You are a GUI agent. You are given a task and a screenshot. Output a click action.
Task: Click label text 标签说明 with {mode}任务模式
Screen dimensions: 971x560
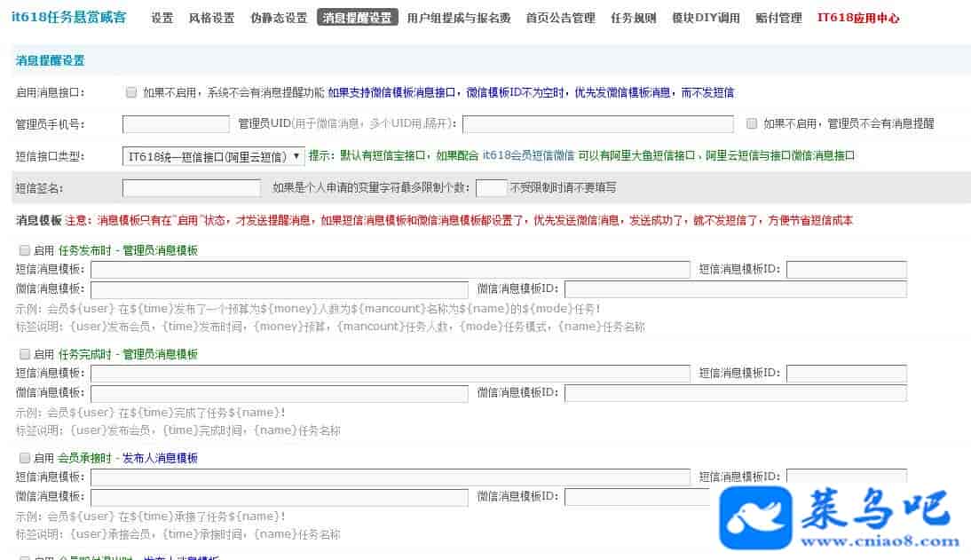pyautogui.click(x=330, y=327)
